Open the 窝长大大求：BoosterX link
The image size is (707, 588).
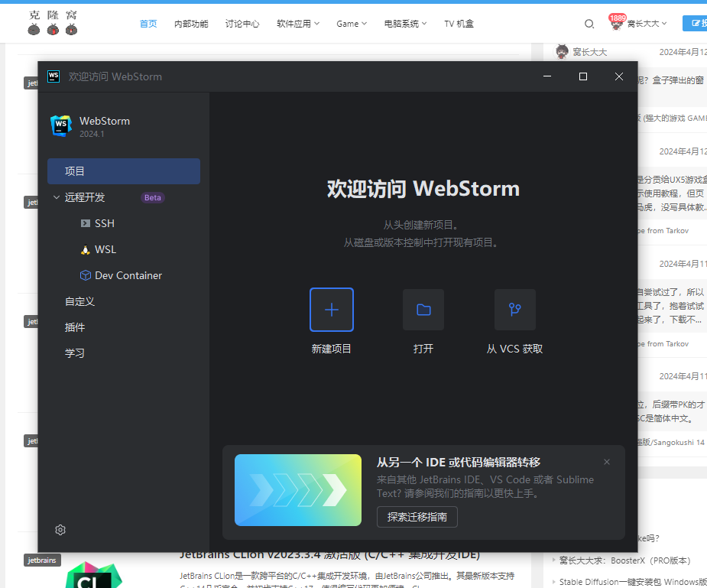[625, 560]
